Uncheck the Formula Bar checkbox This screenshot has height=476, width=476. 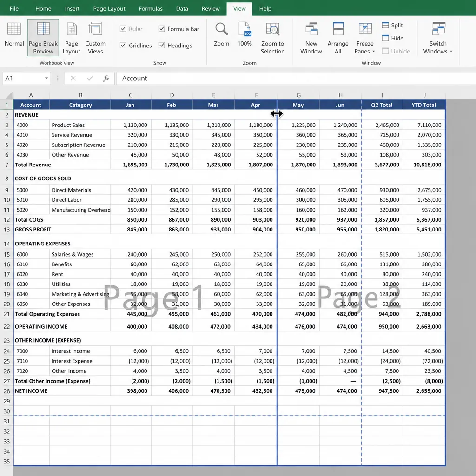(x=179, y=29)
